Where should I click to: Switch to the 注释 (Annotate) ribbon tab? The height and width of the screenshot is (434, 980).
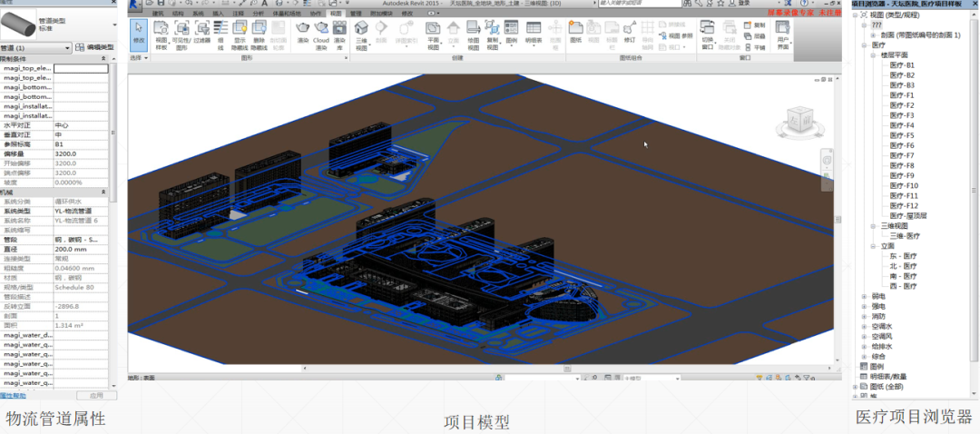(x=237, y=14)
